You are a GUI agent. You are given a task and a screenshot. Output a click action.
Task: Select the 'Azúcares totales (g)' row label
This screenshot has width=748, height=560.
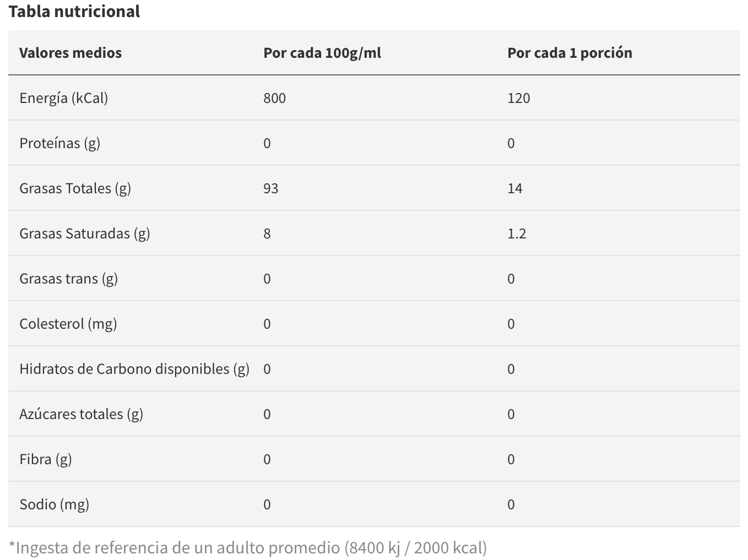81,414
